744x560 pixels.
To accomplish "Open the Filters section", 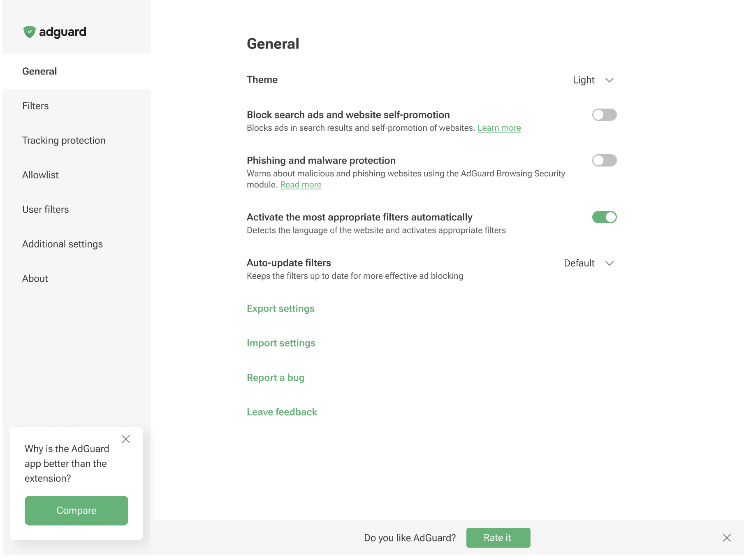I will pos(76,106).
